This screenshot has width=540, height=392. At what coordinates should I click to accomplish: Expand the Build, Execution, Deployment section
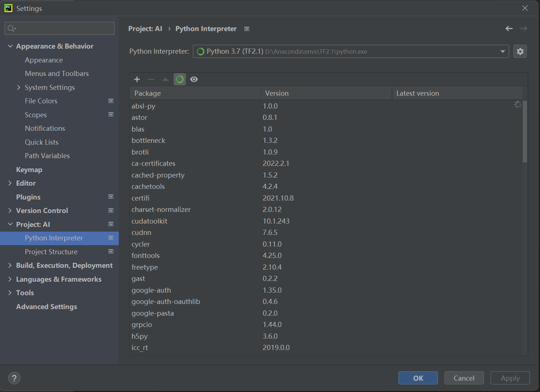pos(10,265)
